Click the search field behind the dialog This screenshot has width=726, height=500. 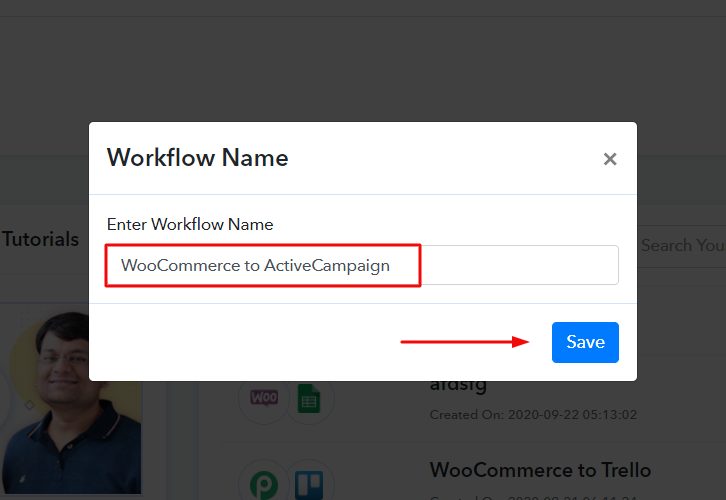pyautogui.click(x=682, y=245)
